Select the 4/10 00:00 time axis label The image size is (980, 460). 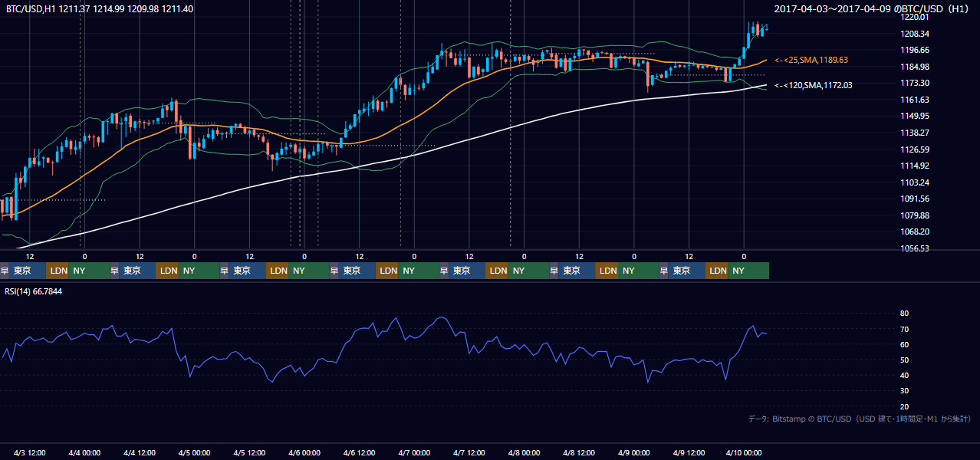[743, 452]
